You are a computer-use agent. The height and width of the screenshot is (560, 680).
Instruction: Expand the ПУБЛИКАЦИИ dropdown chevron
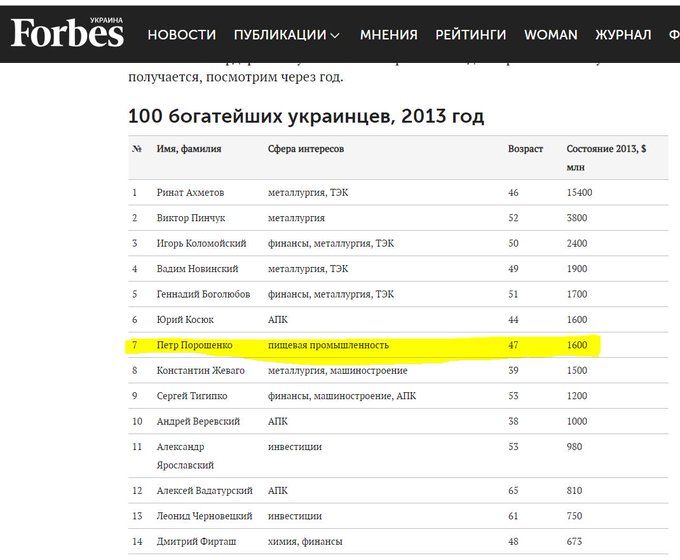(335, 36)
